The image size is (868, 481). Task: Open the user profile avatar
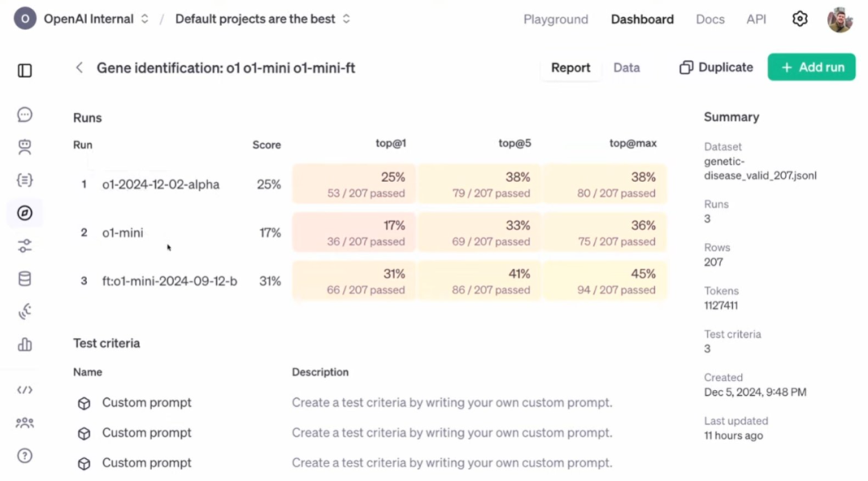pos(839,19)
